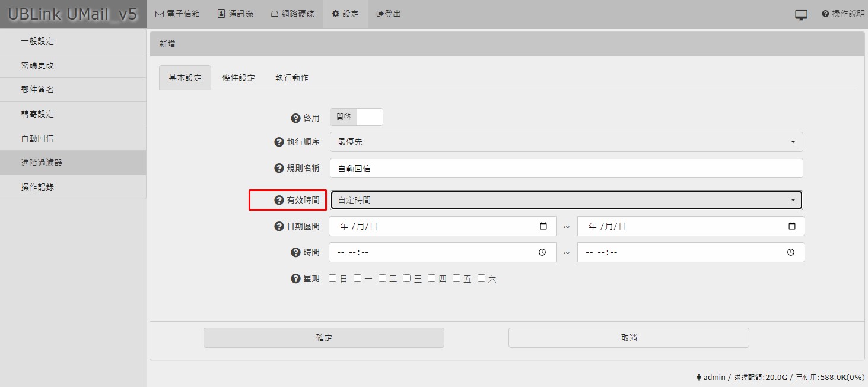Click the 取消 button
Image resolution: width=868 pixels, height=387 pixels.
click(x=628, y=338)
